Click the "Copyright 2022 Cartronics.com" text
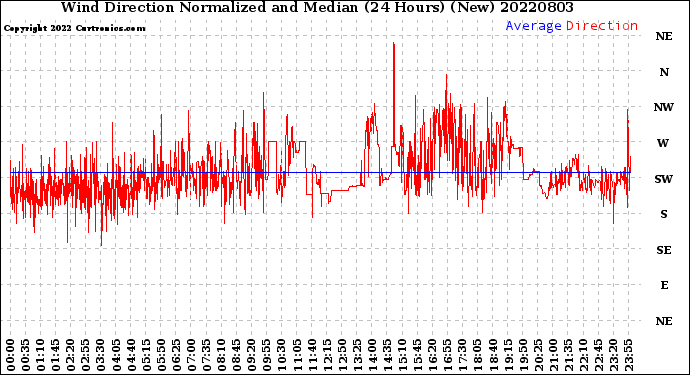 coord(74,28)
